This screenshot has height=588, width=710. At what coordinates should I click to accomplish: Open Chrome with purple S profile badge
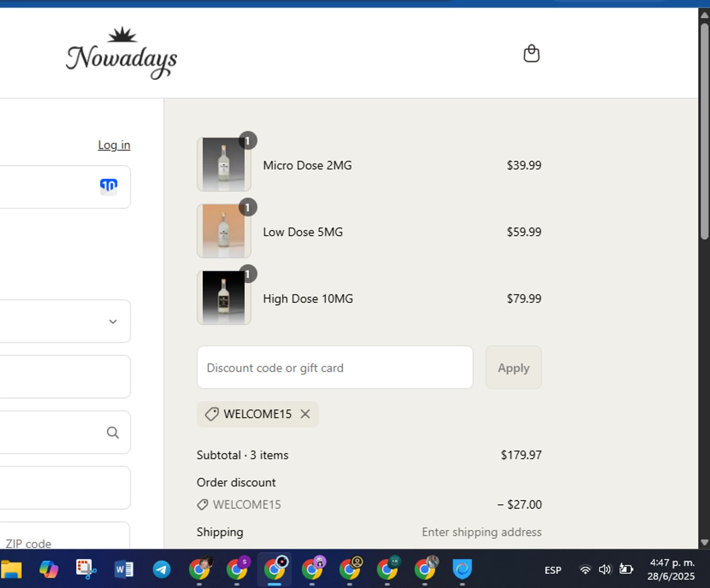237,568
